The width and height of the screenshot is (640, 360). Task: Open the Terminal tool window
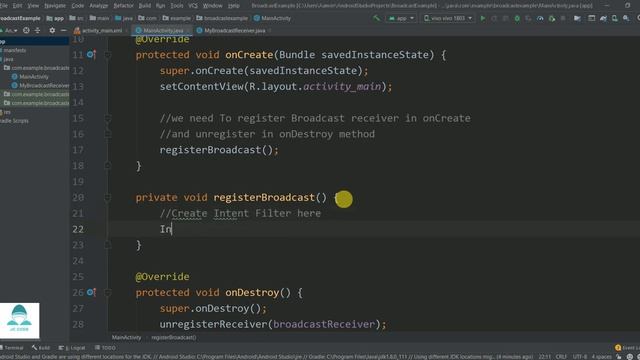click(x=12, y=348)
